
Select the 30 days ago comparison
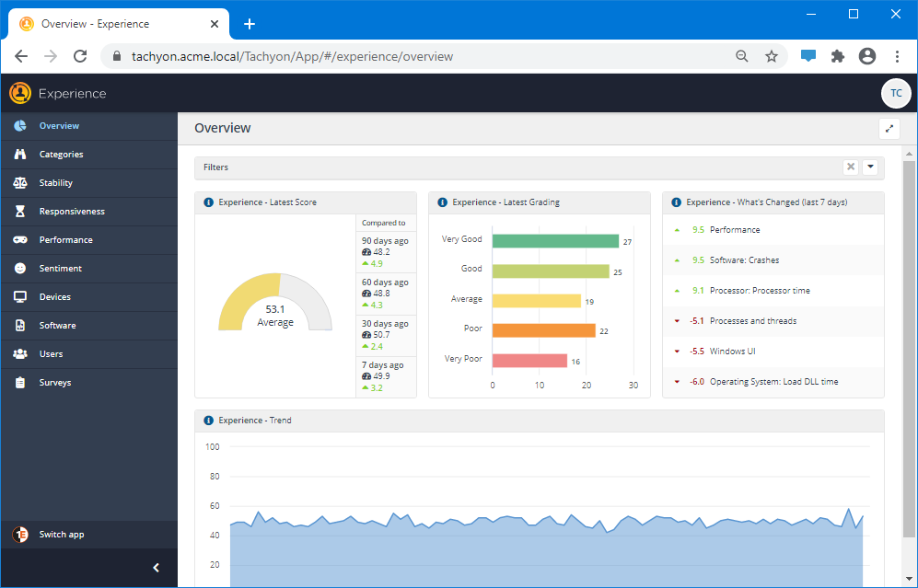[386, 335]
